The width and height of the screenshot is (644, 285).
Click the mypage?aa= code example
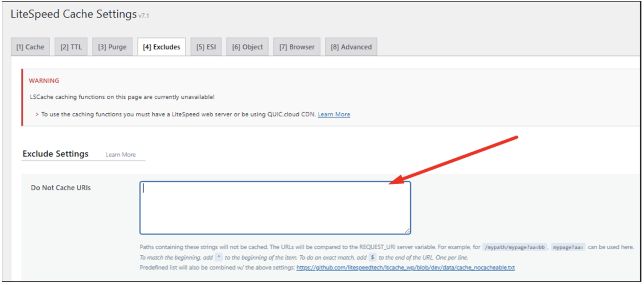click(568, 247)
